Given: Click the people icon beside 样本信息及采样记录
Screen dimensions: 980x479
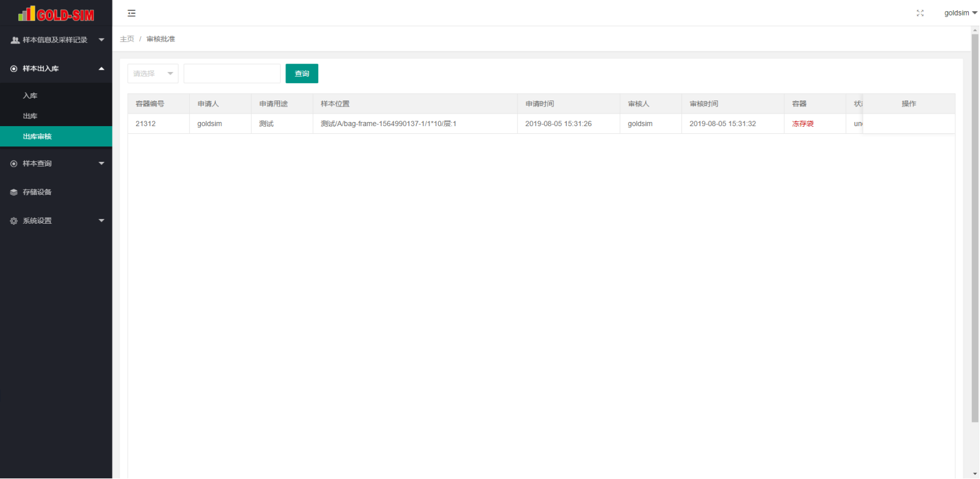Looking at the screenshot, I should click(15, 40).
